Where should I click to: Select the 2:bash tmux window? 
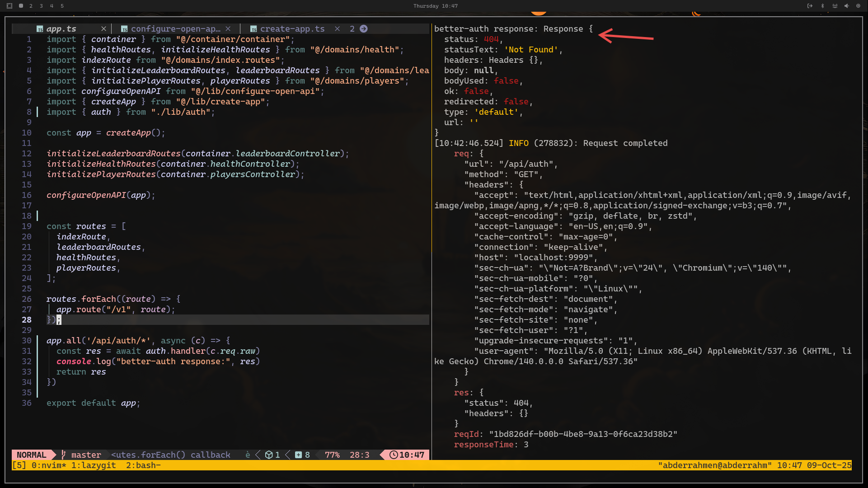(143, 465)
